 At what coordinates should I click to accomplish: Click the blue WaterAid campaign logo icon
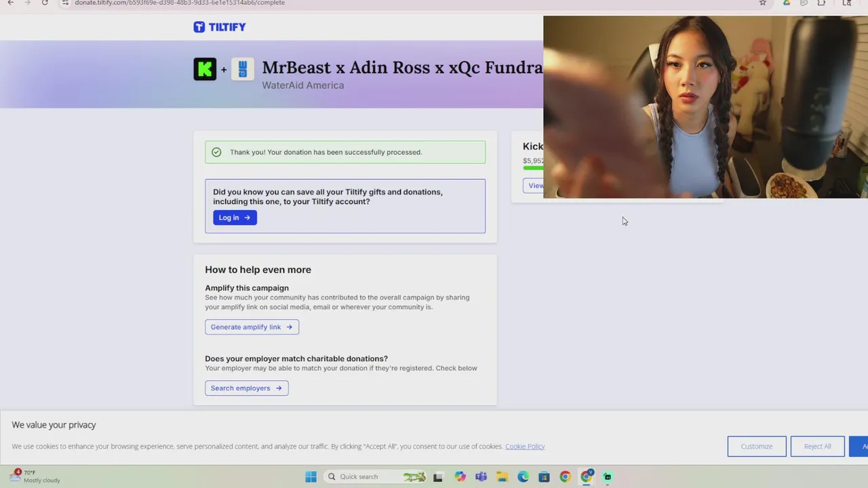pyautogui.click(x=242, y=69)
